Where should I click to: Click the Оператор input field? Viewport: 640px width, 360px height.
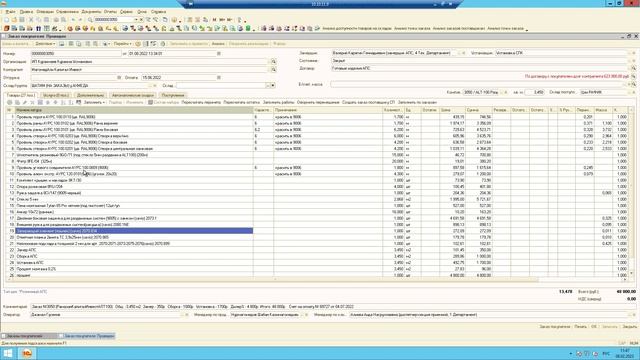pyautogui.click(x=106, y=315)
